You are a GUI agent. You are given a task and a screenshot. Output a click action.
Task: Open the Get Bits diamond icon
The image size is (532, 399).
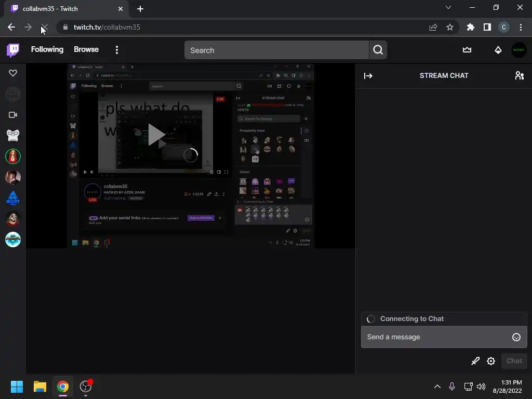click(x=498, y=50)
